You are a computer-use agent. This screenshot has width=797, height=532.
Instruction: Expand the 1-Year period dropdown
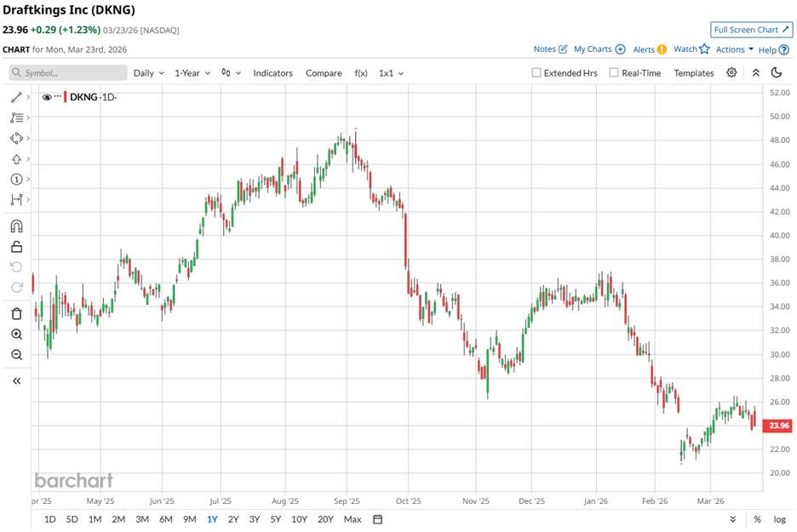pyautogui.click(x=193, y=73)
